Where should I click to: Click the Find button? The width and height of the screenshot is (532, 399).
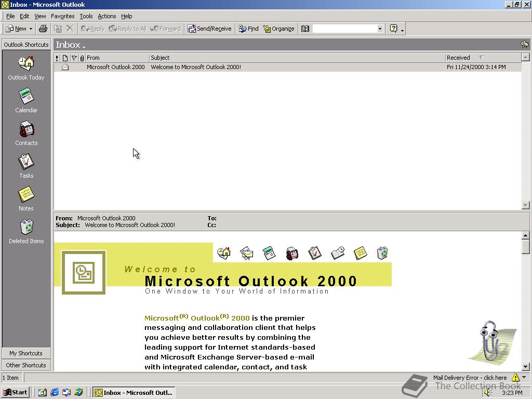pos(248,29)
